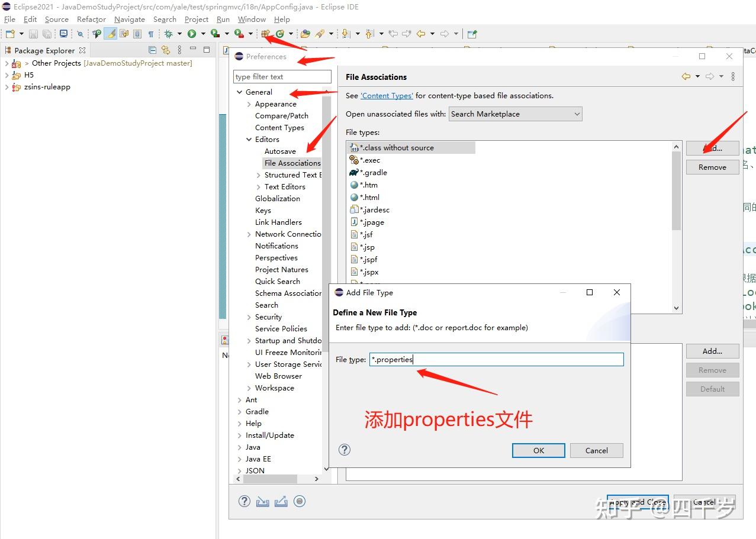
Task: Open the Project menu
Action: 197,20
